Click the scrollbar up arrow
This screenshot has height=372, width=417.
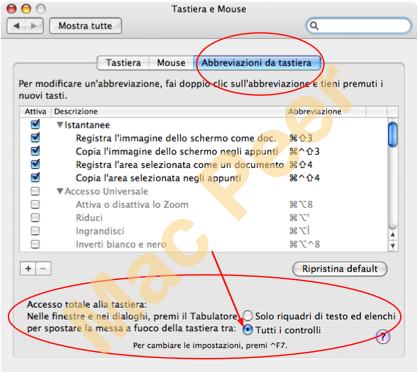(393, 235)
